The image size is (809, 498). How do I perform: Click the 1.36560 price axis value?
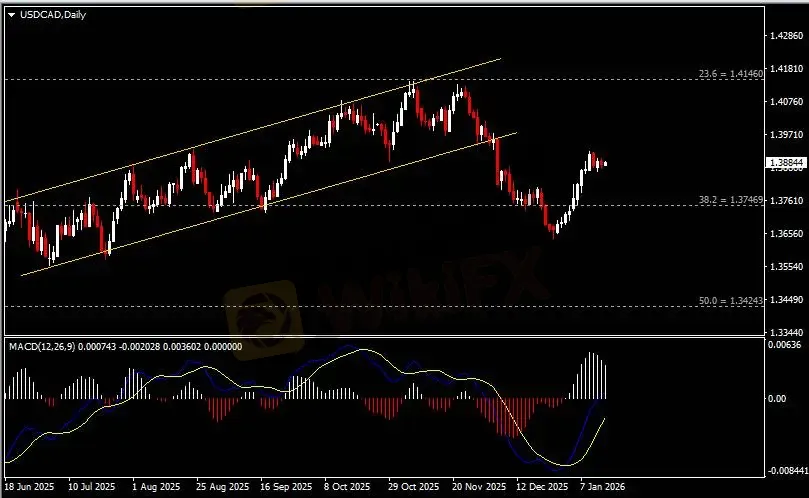(x=786, y=234)
